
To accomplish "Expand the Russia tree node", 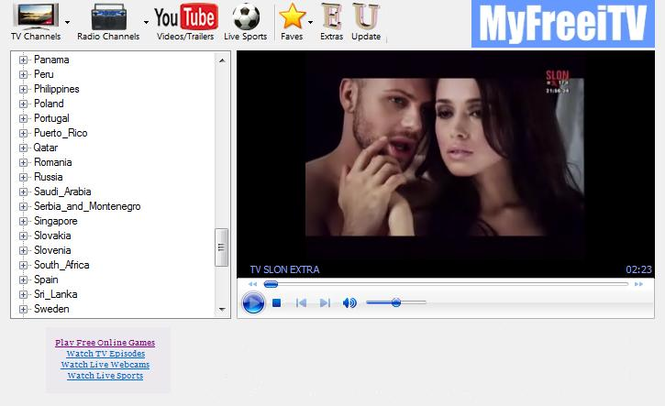I will [23, 177].
